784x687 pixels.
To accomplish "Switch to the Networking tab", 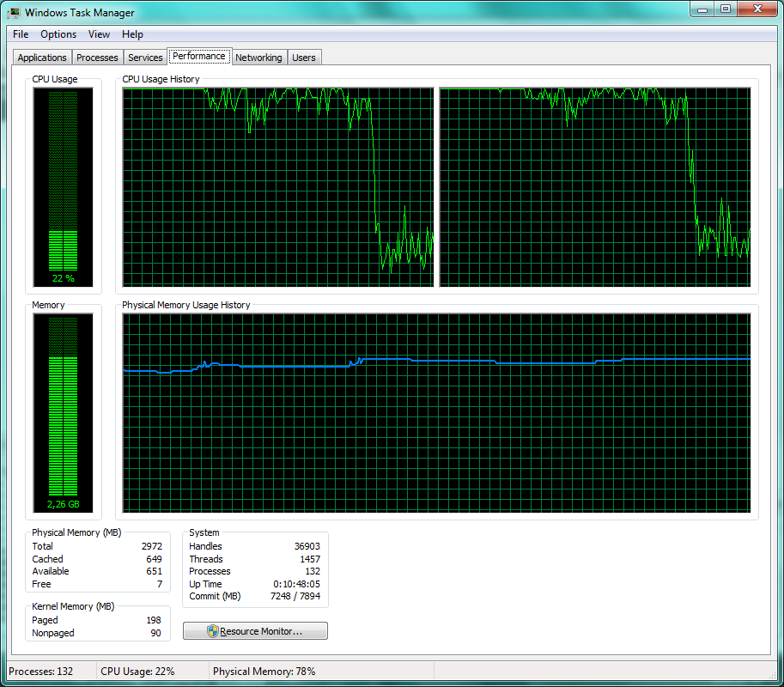I will (258, 57).
